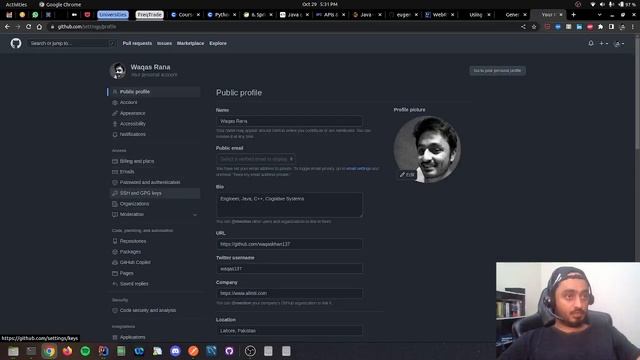Image resolution: width=640 pixels, height=360 pixels.
Task: Open Explore in header
Action: click(x=218, y=43)
